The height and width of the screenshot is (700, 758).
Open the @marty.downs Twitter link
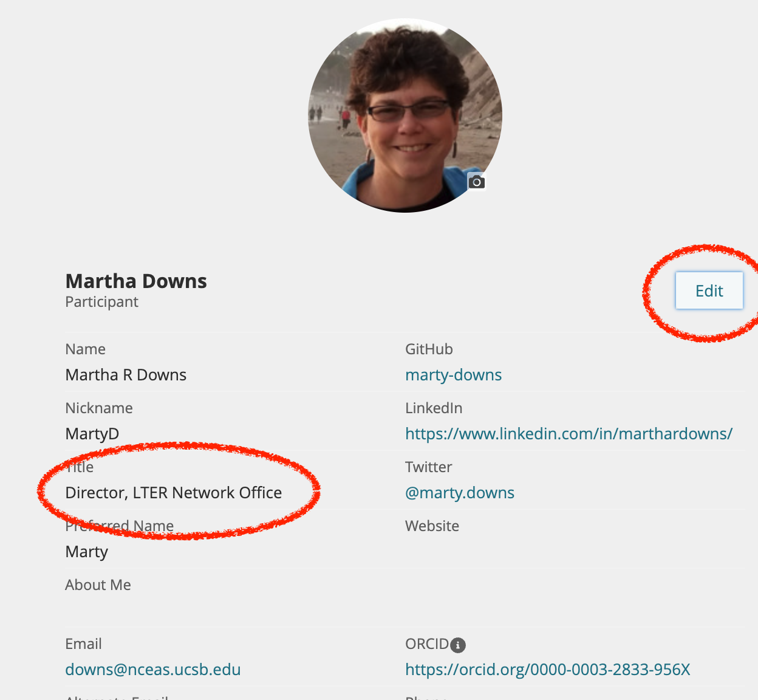[460, 493]
